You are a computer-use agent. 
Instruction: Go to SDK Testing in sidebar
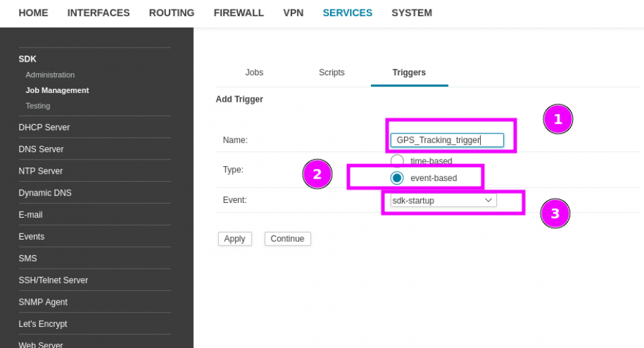click(38, 106)
